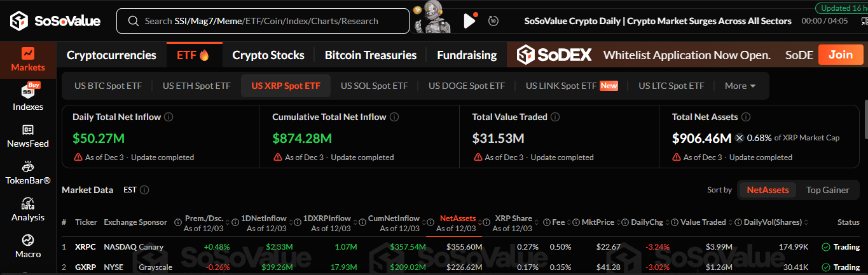The height and width of the screenshot is (275, 868).
Task: Open the TokenBar sidebar icon
Action: 28,172
